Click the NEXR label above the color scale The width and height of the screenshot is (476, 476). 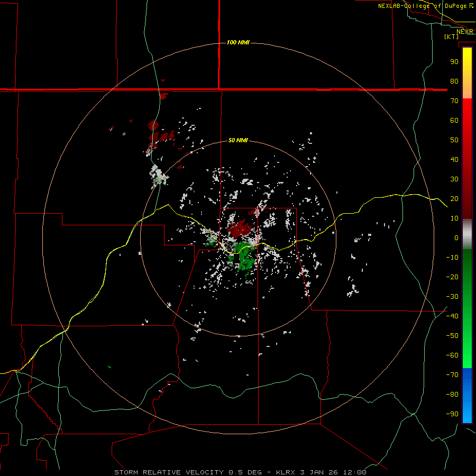click(x=465, y=32)
